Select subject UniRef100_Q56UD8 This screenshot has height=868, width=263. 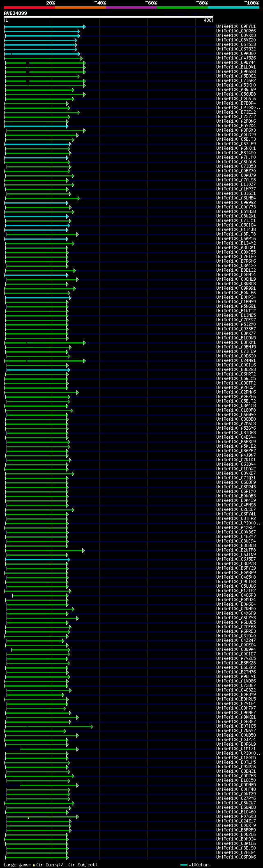[x=236, y=94]
